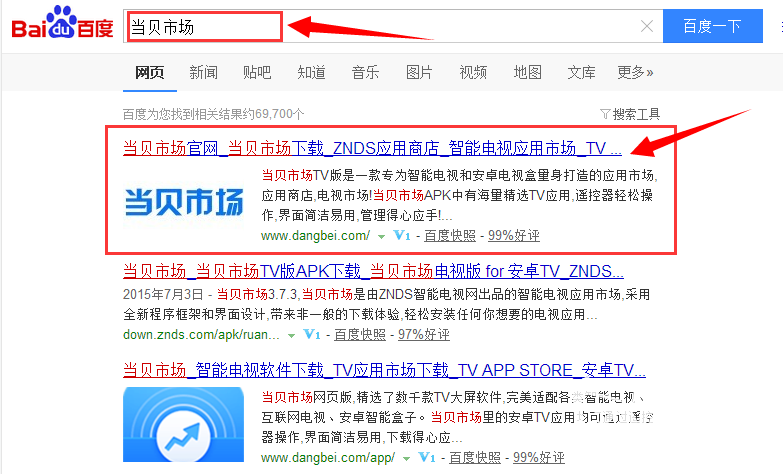Switch to the 视频 video tab
Screen dimensions: 783x474
point(473,72)
